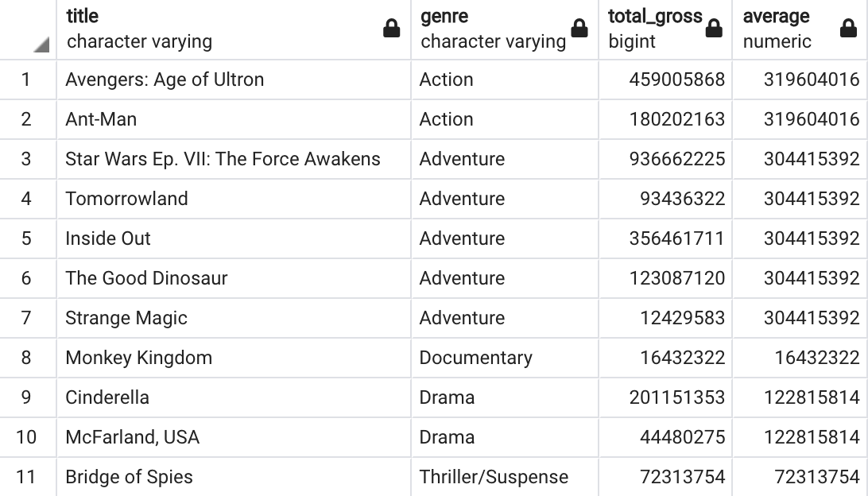
Task: Select the Monkey Kingdom average value
Action: (816, 358)
